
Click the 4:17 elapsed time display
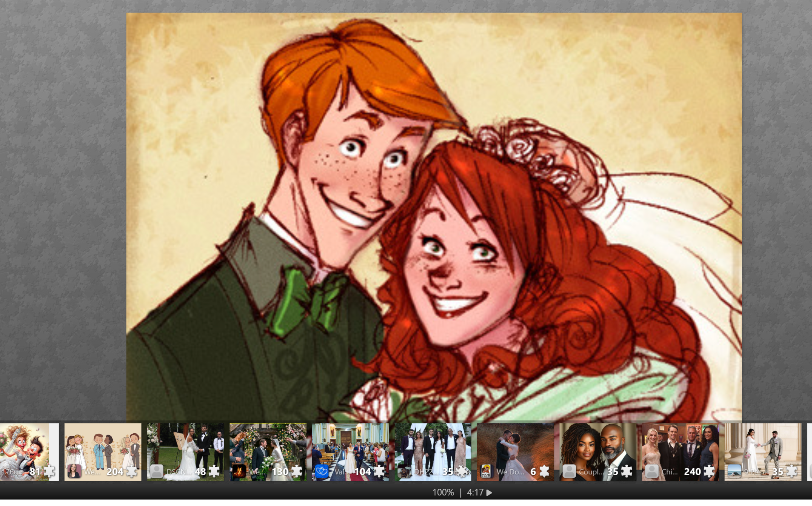coord(475,492)
